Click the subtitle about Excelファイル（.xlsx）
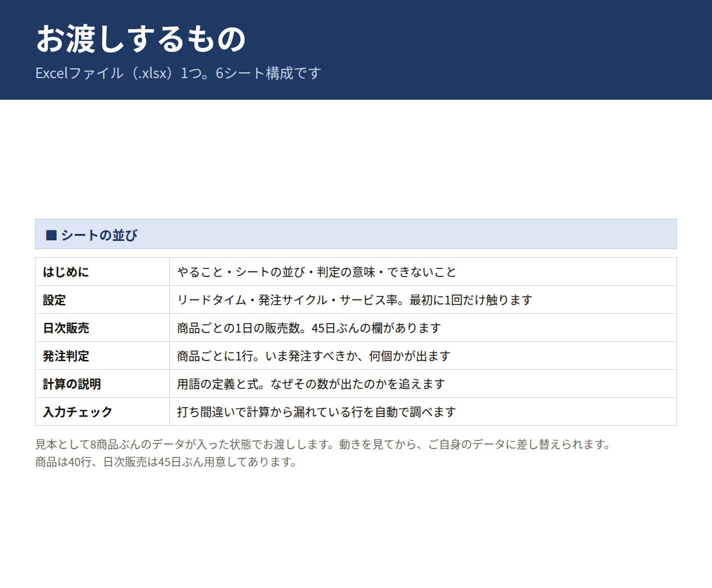Screen dimensions: 712x588 [x=178, y=73]
